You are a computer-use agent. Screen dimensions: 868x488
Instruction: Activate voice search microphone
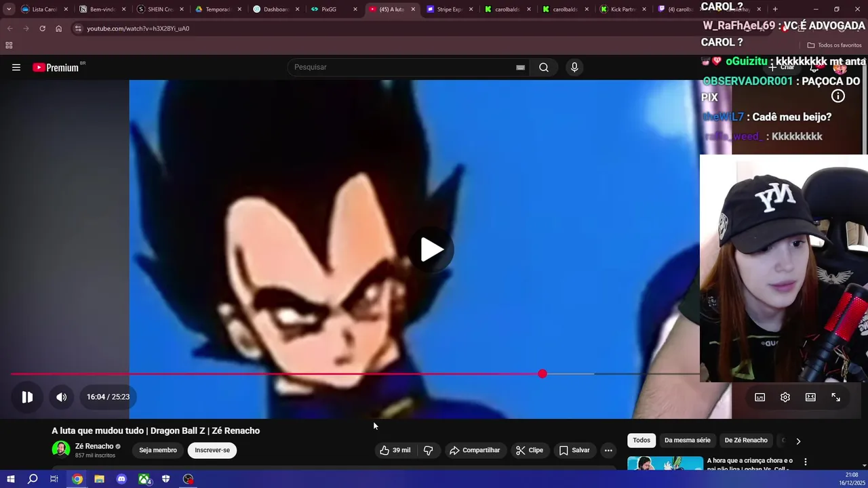(574, 67)
